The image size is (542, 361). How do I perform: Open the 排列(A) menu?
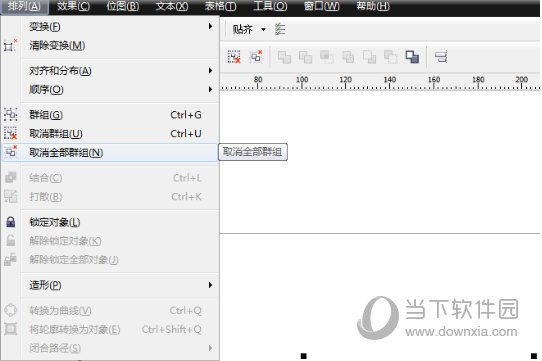click(x=24, y=6)
